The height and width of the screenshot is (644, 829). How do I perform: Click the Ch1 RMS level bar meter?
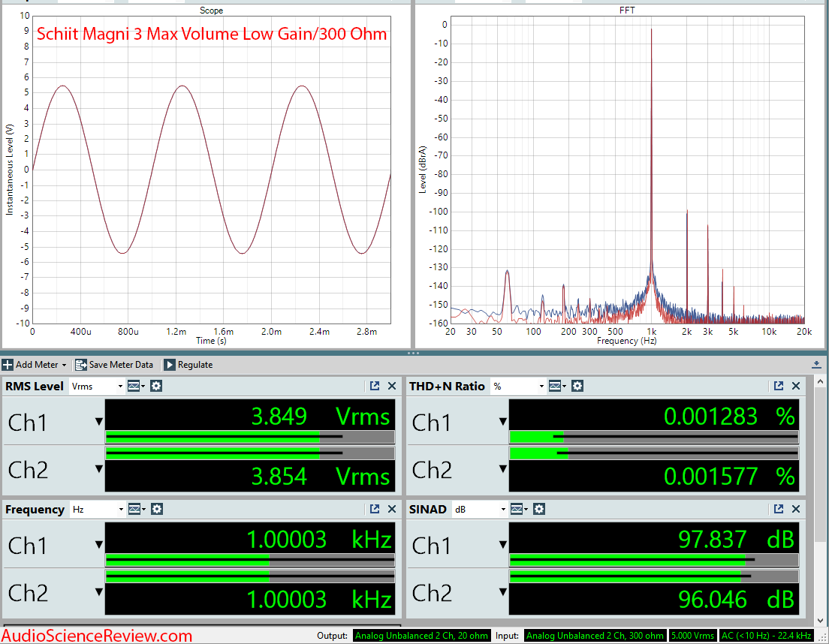(x=250, y=437)
